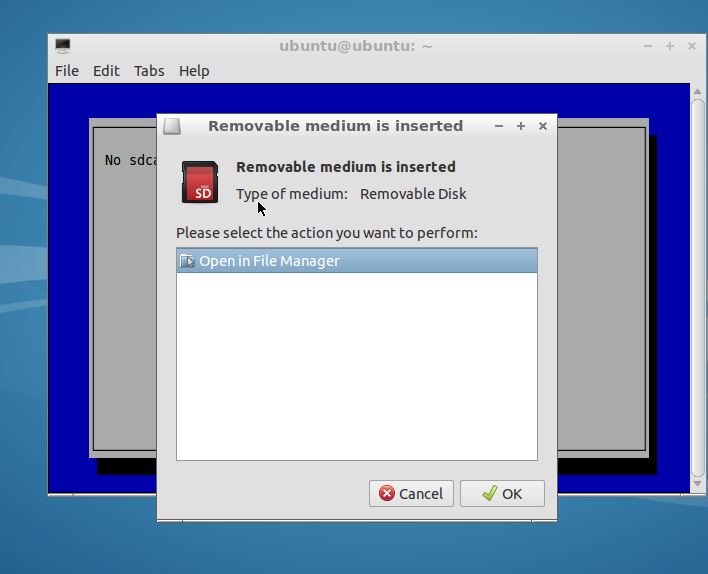
Task: Click the dialog title bar drive icon
Action: pyautogui.click(x=172, y=126)
